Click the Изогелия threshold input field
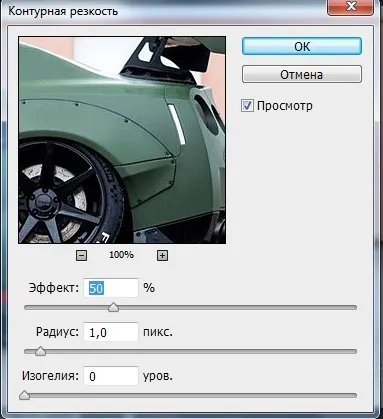The height and width of the screenshot is (419, 383). click(111, 376)
